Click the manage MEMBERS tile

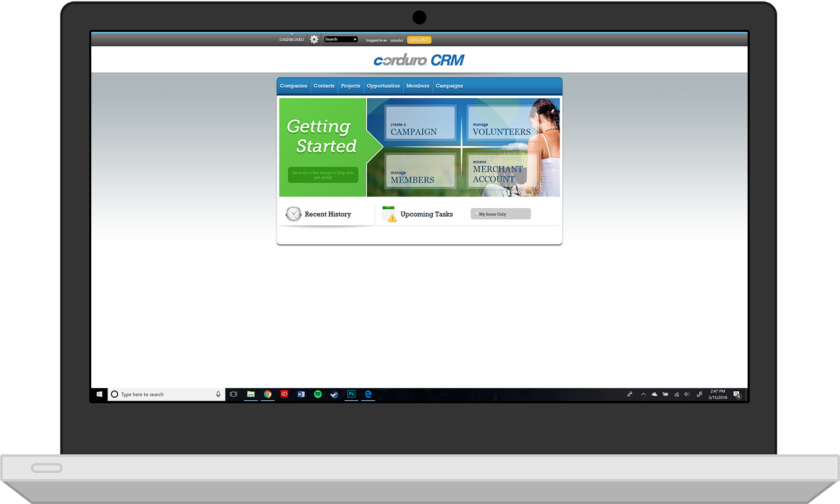click(x=420, y=171)
